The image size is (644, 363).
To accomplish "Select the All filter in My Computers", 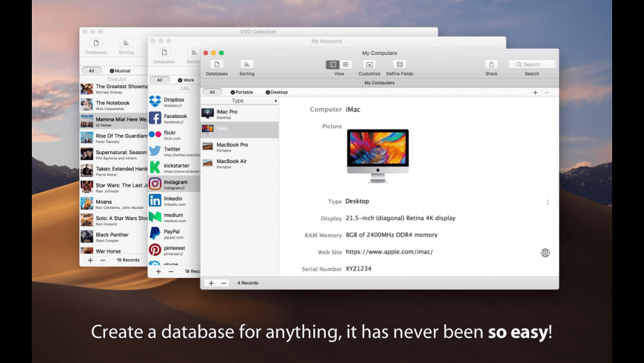I will pos(212,93).
